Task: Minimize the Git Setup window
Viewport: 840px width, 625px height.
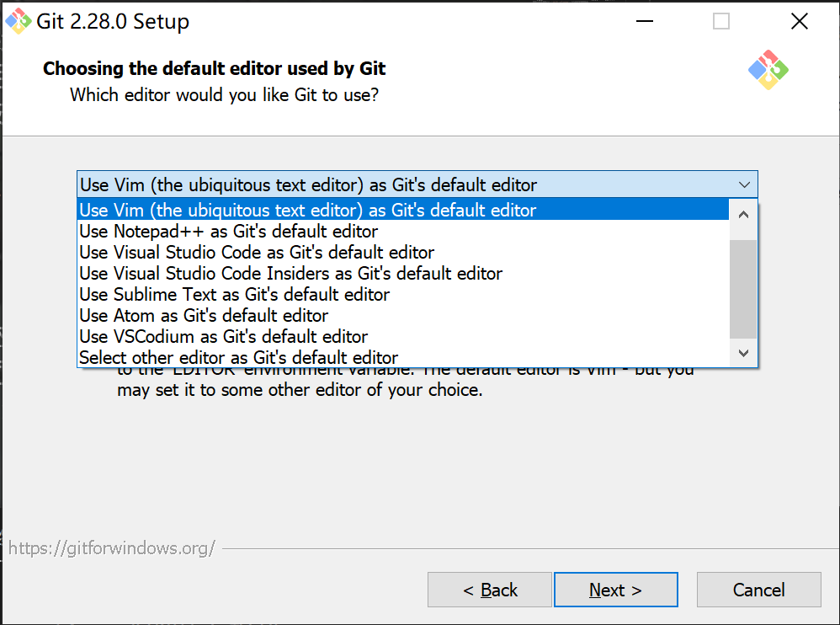Action: pyautogui.click(x=645, y=20)
